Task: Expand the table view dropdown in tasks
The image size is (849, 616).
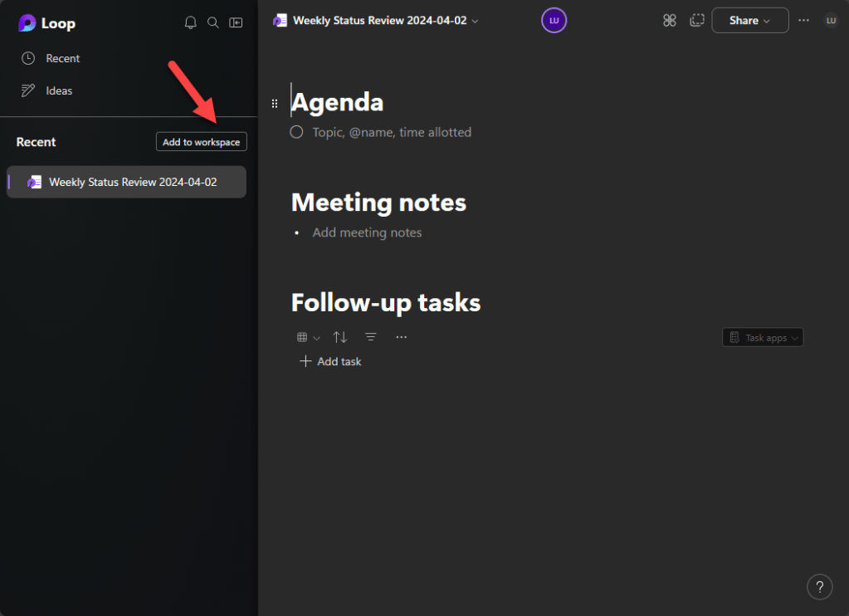Action: 308,337
